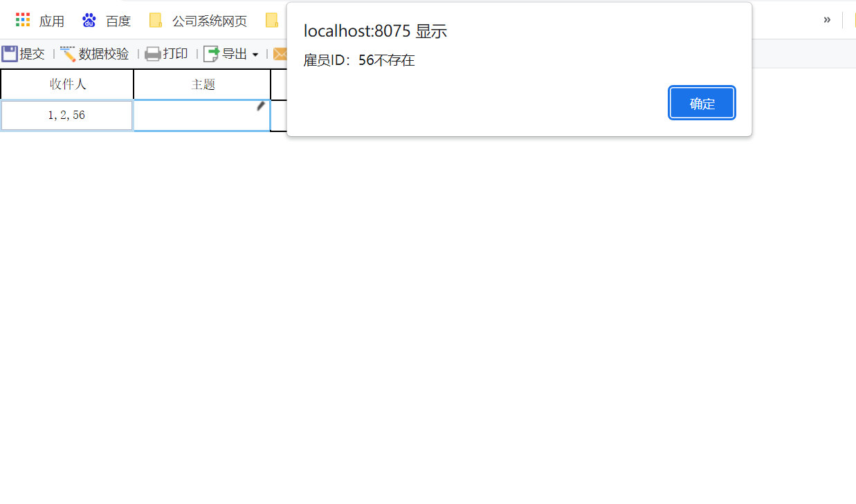Click the envelope email toolbar icon

280,54
